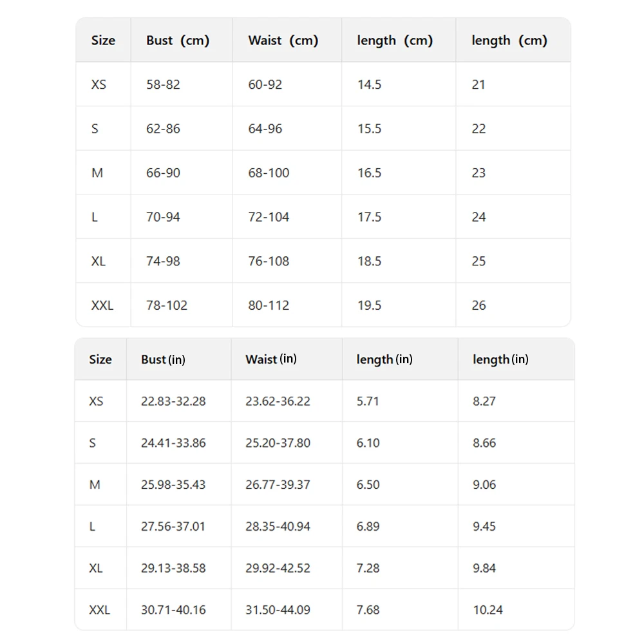Click the 68-100 waist cell

point(269,173)
